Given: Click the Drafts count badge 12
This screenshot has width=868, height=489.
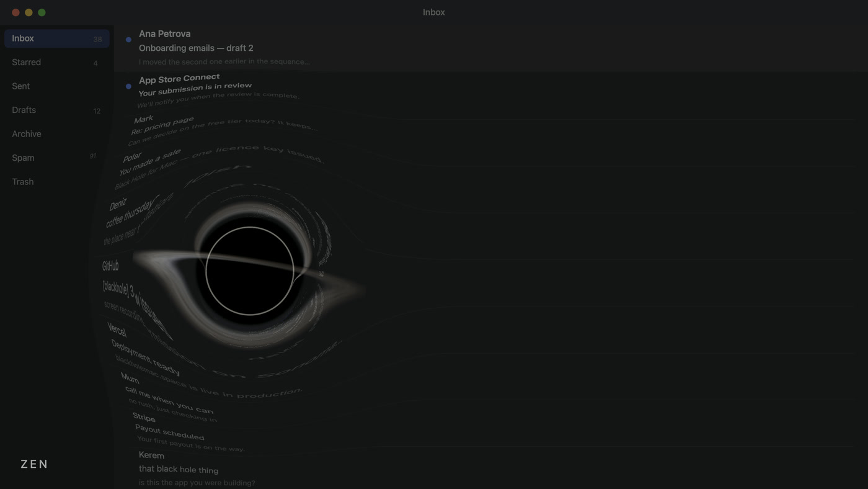Looking at the screenshot, I should [x=97, y=111].
